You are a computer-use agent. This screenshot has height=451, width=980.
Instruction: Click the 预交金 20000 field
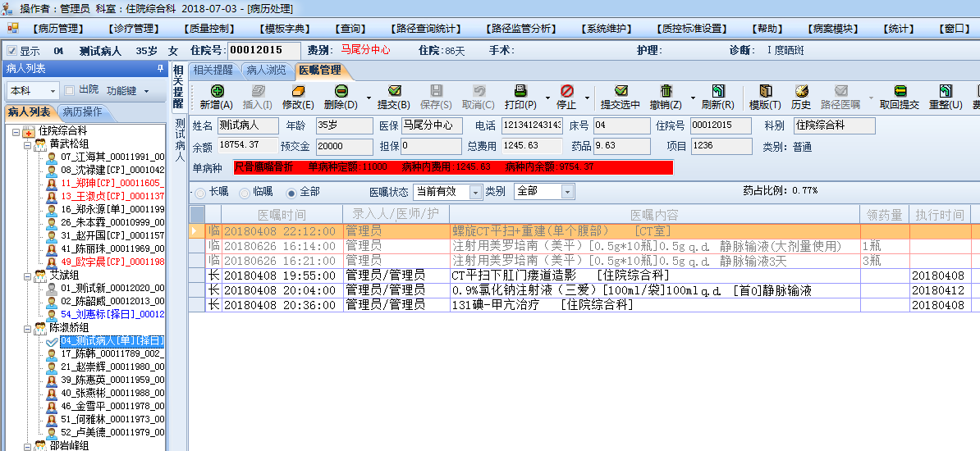point(345,146)
